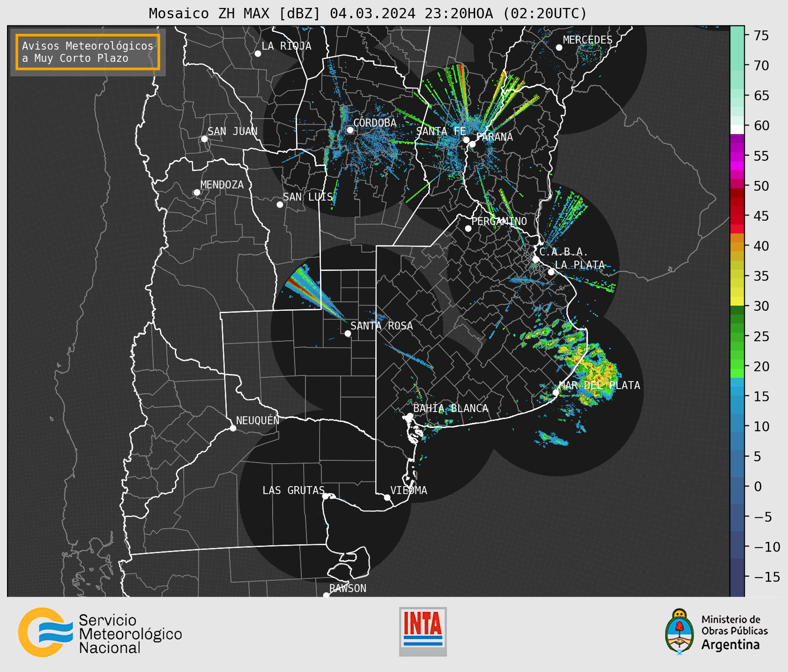This screenshot has width=788, height=672.
Task: Click the Servicio Meteorológico Nacional logo
Action: tap(100, 632)
